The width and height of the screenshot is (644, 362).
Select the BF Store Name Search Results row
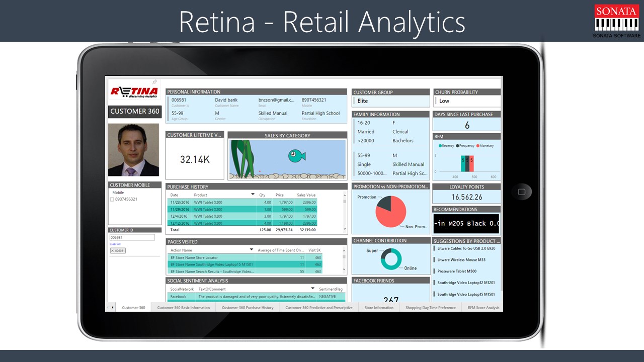pos(245,271)
